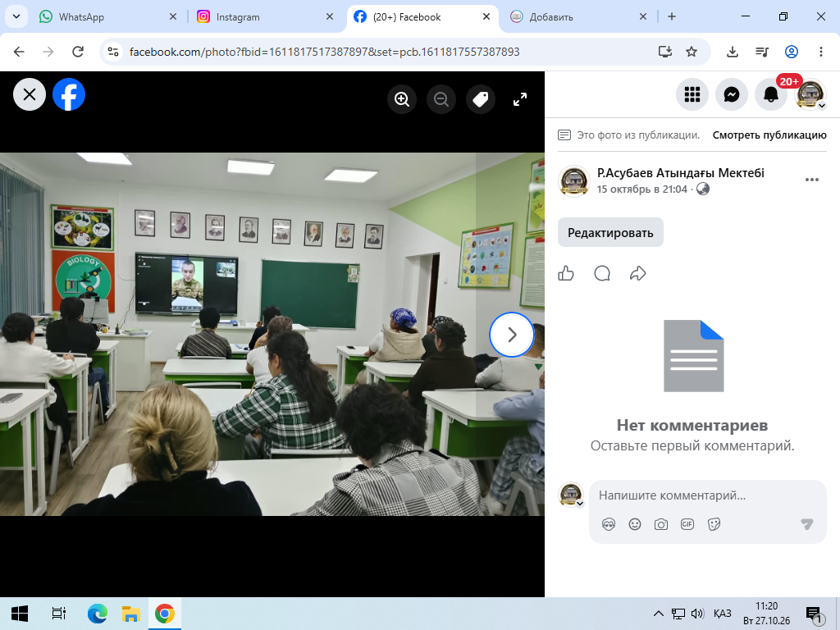The image size is (840, 630).
Task: Open the clock showing 11:20
Action: tap(767, 614)
